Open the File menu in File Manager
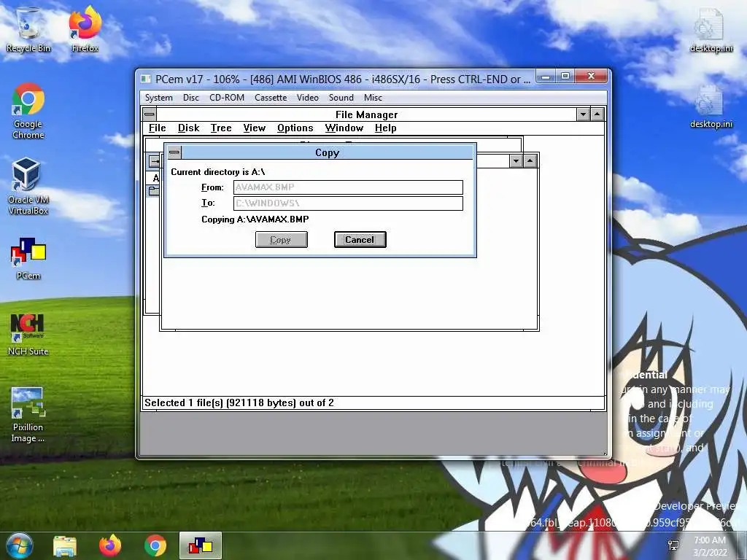 coord(158,128)
